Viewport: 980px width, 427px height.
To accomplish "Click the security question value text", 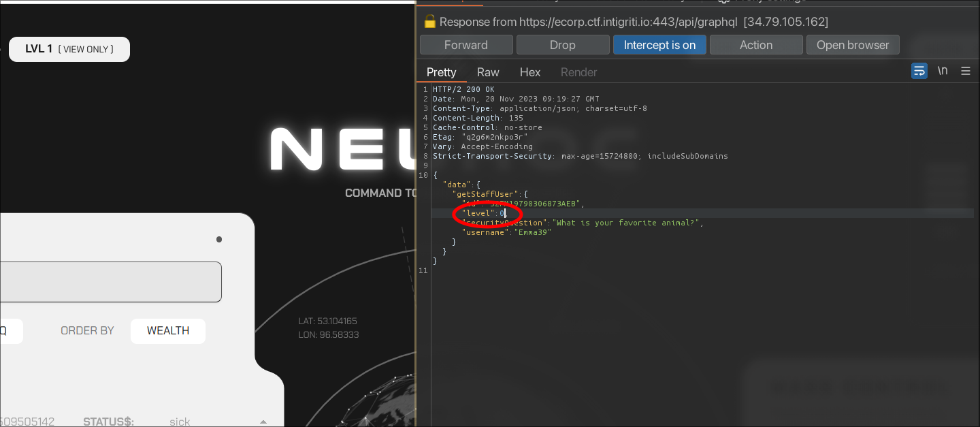I will 625,223.
